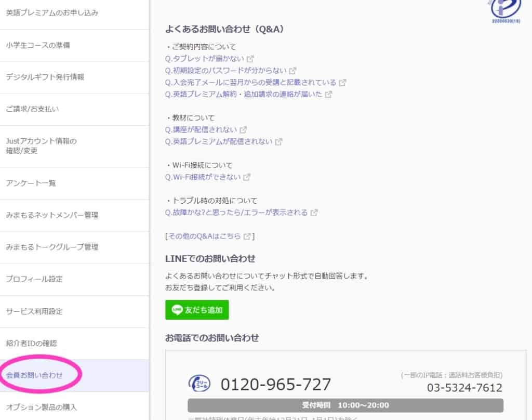
Task: Go to サービス利用設定 menu item
Action: click(34, 311)
